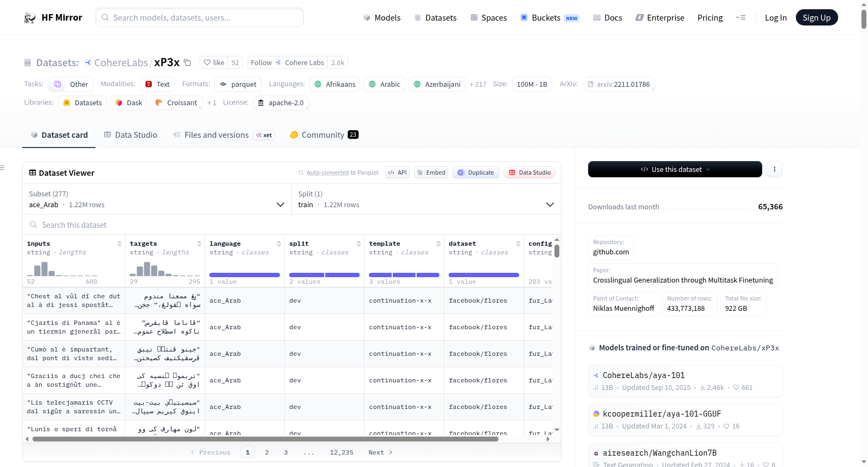Open Data Studio from viewer header
The height and width of the screenshot is (467, 868).
529,172
